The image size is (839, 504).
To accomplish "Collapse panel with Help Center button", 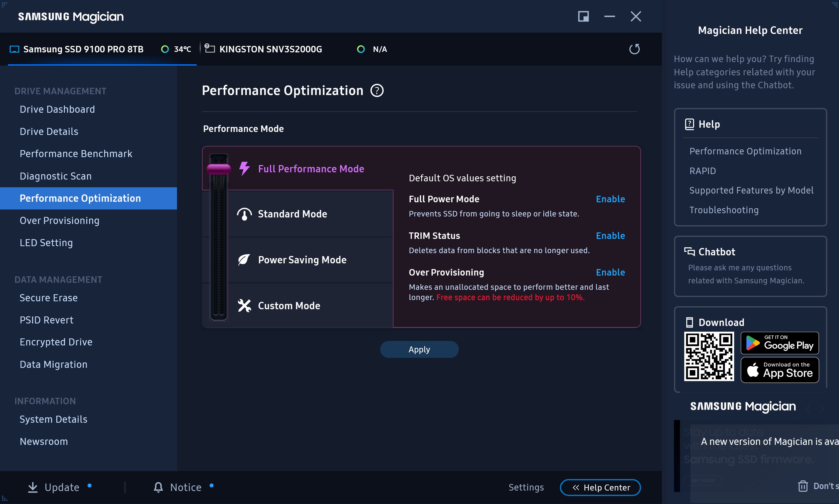I will tap(600, 487).
